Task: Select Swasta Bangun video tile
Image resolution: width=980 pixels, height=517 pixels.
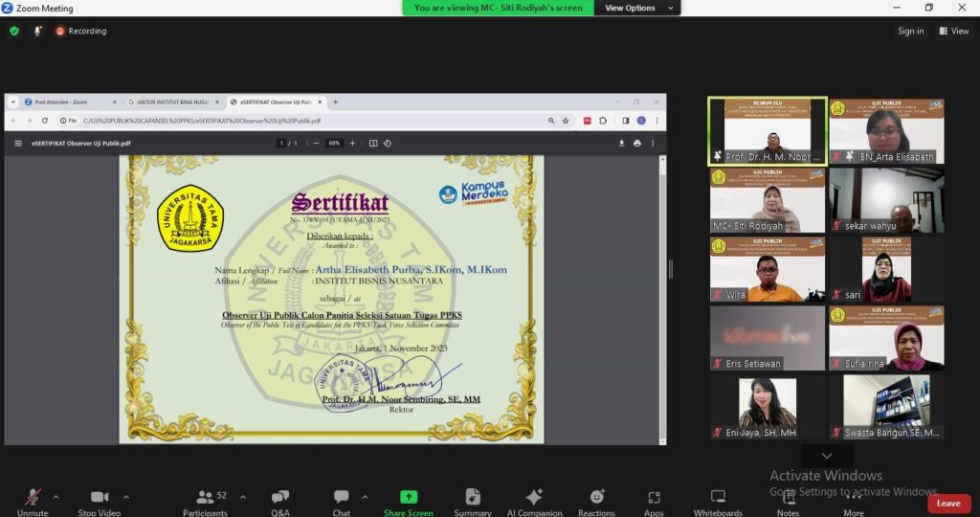Action: [886, 406]
